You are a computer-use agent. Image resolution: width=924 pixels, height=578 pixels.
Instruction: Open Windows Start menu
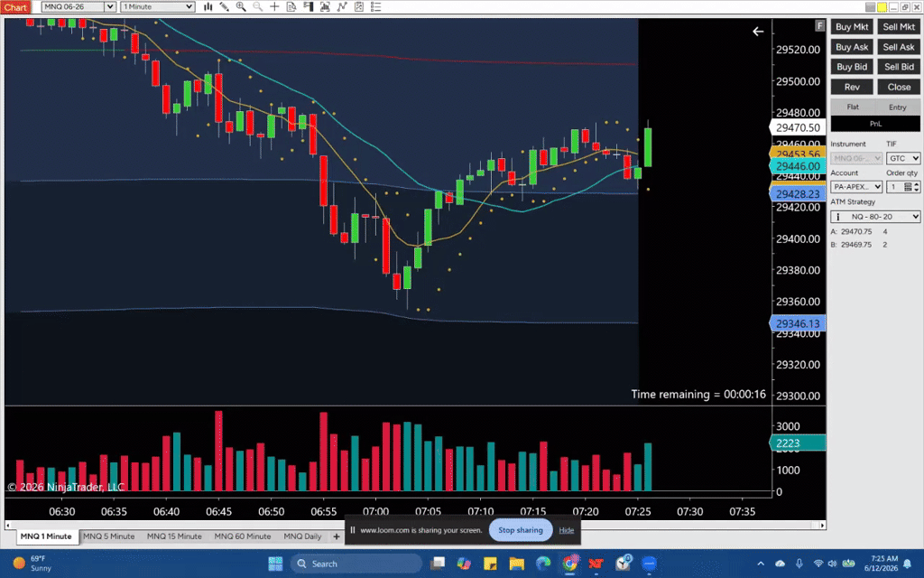pyautogui.click(x=275, y=564)
